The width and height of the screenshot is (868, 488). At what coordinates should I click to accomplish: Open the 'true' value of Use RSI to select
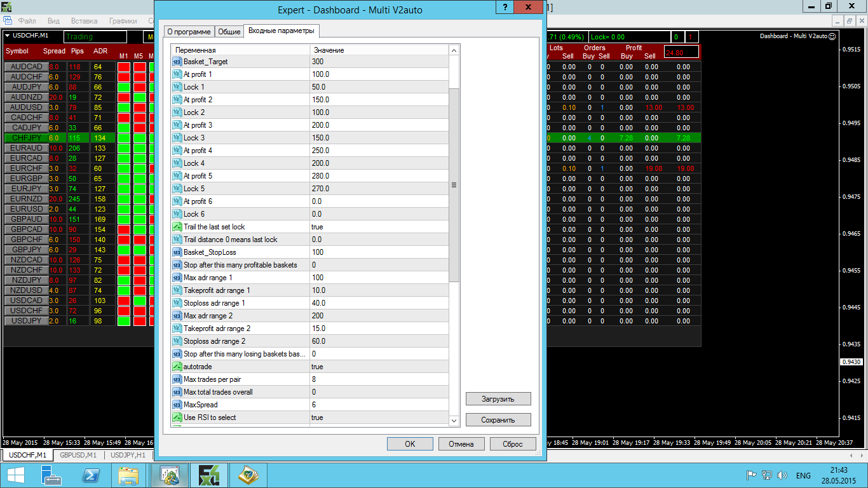point(379,417)
